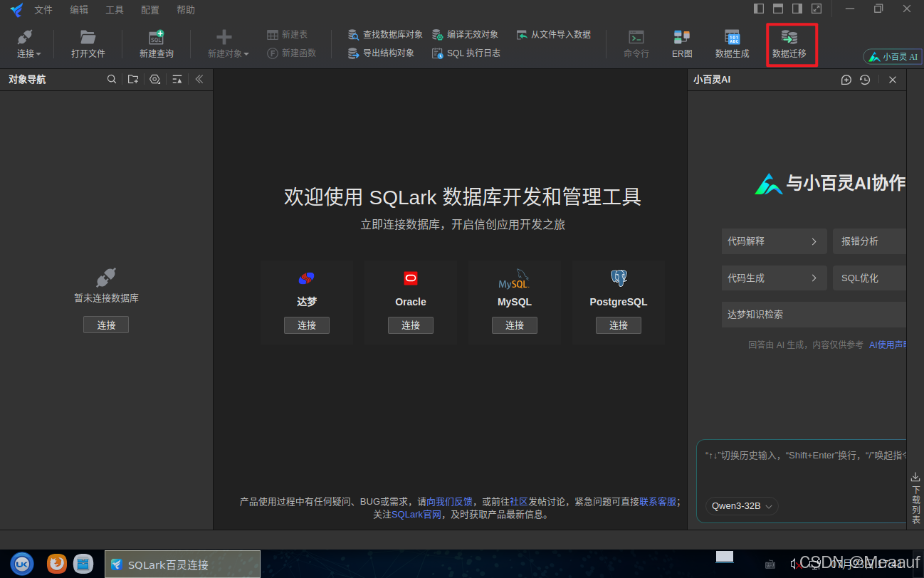Image resolution: width=924 pixels, height=578 pixels.
Task: Click the 新建函数 toolbar item
Action: (291, 53)
